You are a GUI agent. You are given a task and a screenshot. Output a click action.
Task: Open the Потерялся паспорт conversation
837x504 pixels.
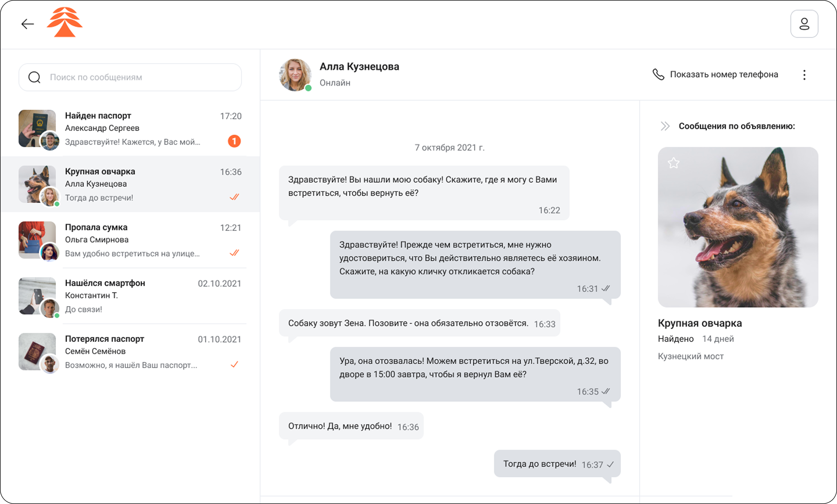[x=130, y=352]
